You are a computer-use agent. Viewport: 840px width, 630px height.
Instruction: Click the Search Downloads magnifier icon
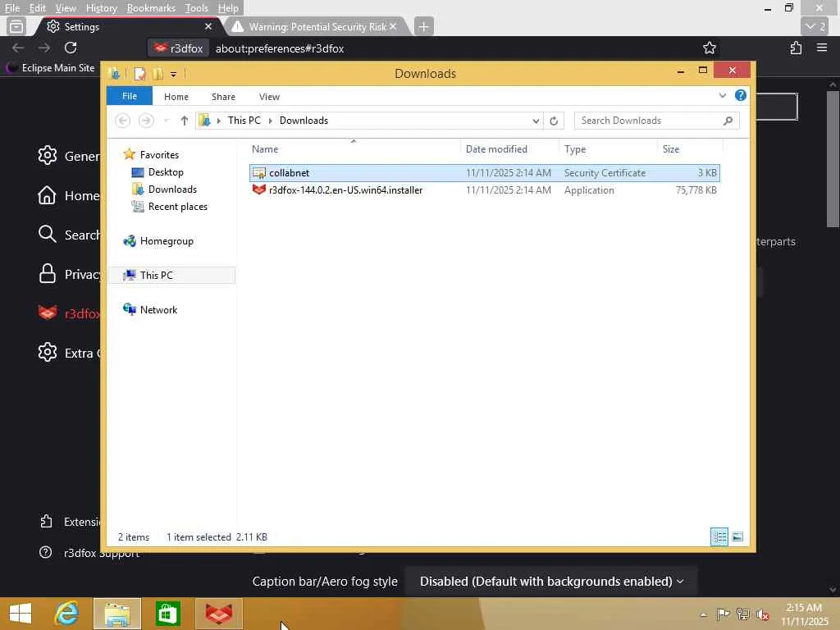728,121
